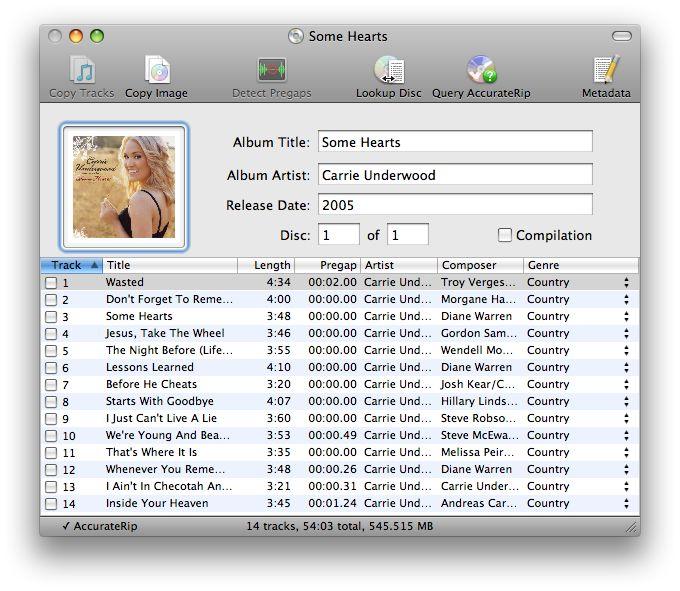Image resolution: width=680 pixels, height=591 pixels.
Task: Click the Album Title field
Action: pyautogui.click(x=455, y=142)
